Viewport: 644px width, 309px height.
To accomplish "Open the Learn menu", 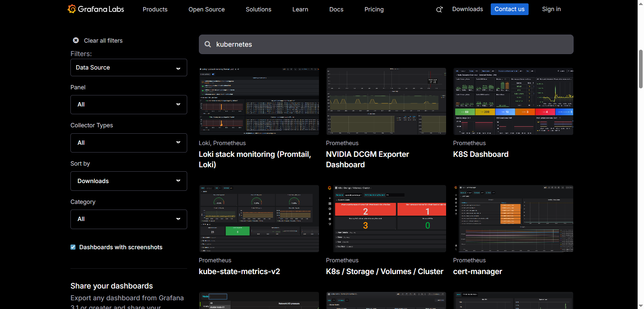I will [300, 9].
